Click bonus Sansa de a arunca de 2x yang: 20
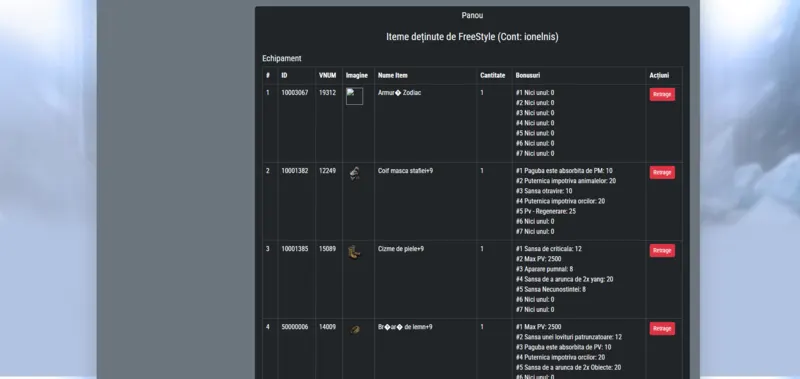Viewport: 800px width, 379px height. [564, 280]
